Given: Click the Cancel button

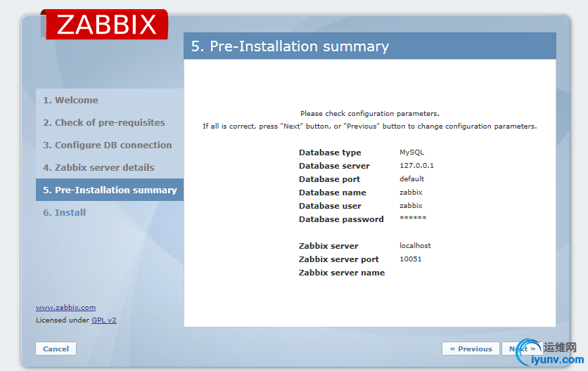Looking at the screenshot, I should 56,349.
